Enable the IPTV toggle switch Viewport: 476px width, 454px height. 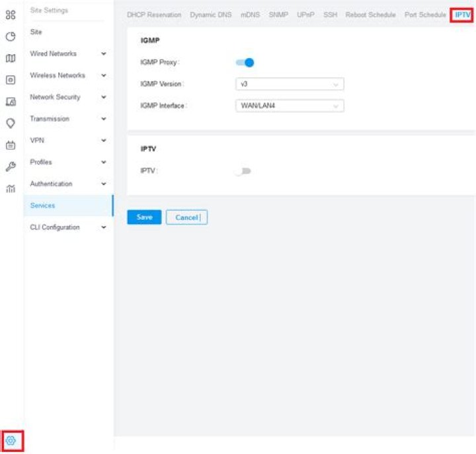click(243, 171)
